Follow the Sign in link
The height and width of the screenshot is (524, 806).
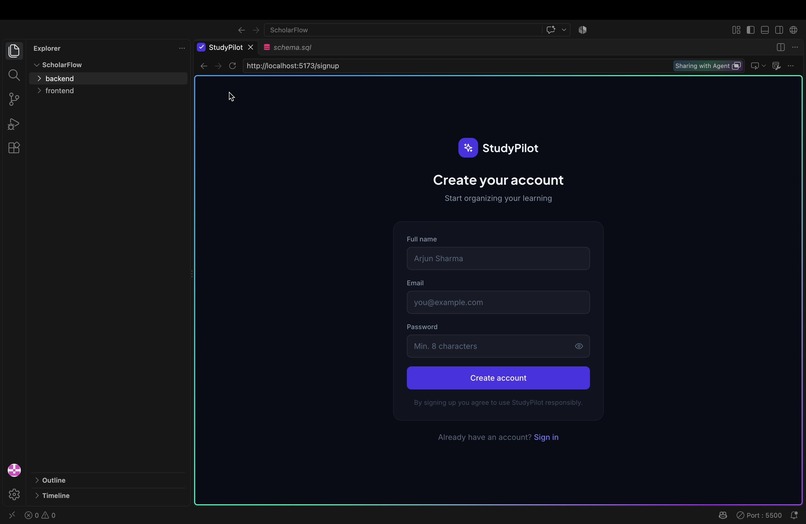[546, 437]
